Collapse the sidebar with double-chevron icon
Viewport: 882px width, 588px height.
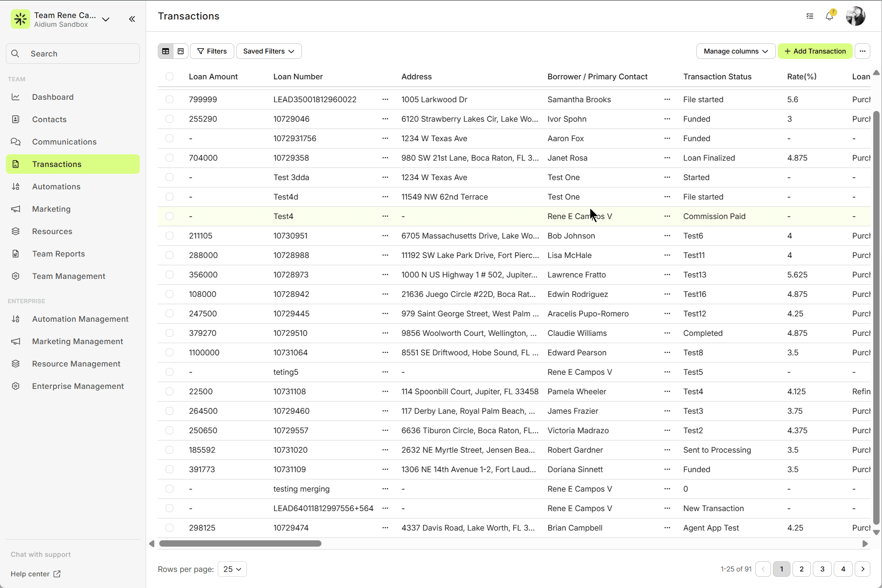tap(132, 19)
